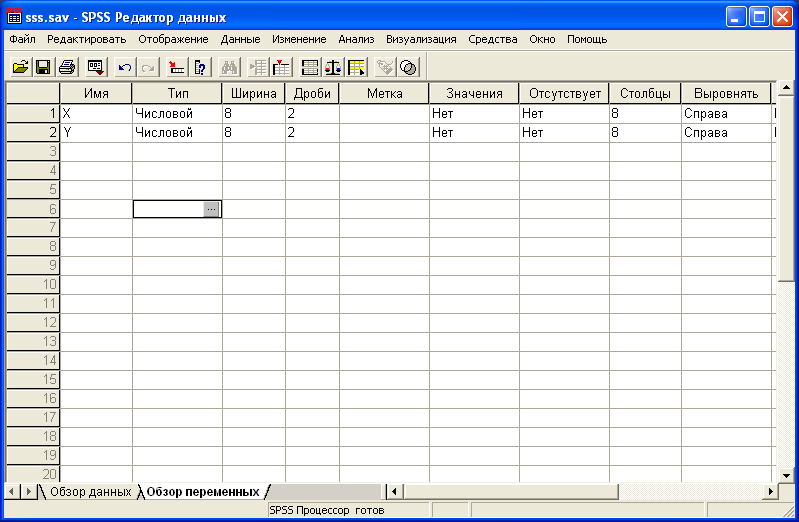
Task: Click the tab scroll right arrow
Action: [x=28, y=492]
